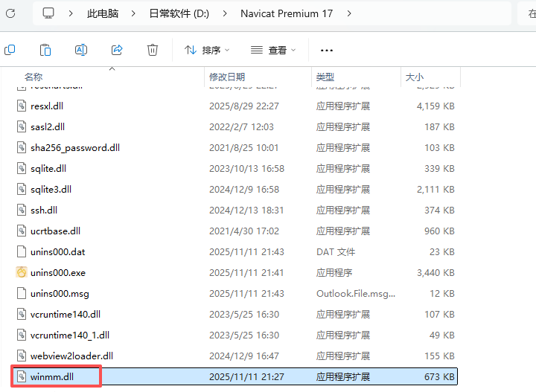Click size 3,440 KB of unins000.exe
The width and height of the screenshot is (536, 392).
pyautogui.click(x=435, y=273)
